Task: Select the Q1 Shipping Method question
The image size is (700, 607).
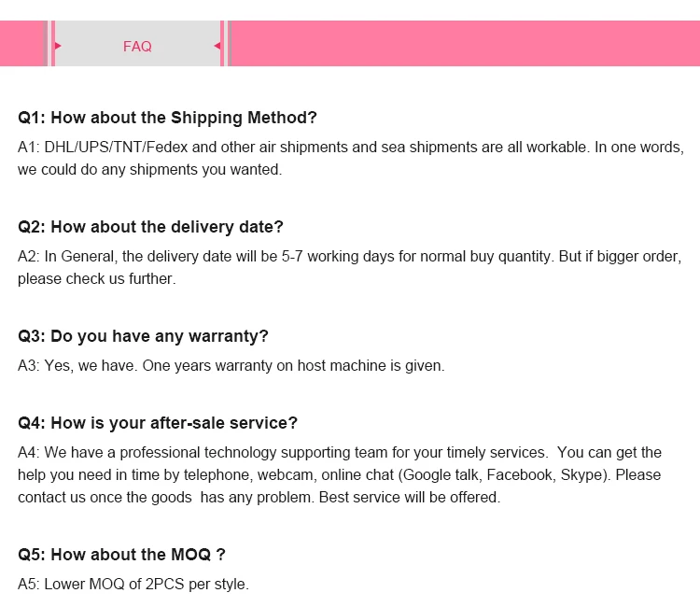Action: pos(167,118)
